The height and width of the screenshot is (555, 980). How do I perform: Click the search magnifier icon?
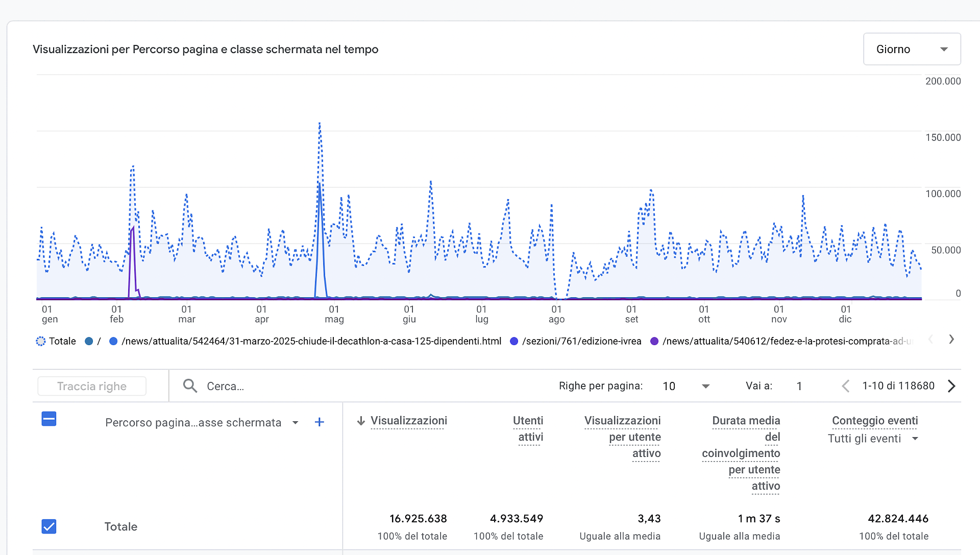[190, 386]
